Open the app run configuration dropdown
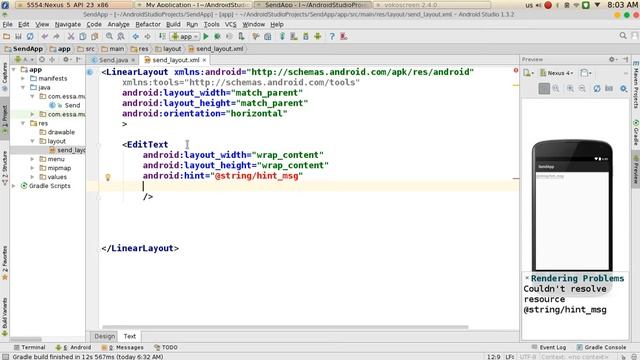The image size is (640, 360). 185,36
